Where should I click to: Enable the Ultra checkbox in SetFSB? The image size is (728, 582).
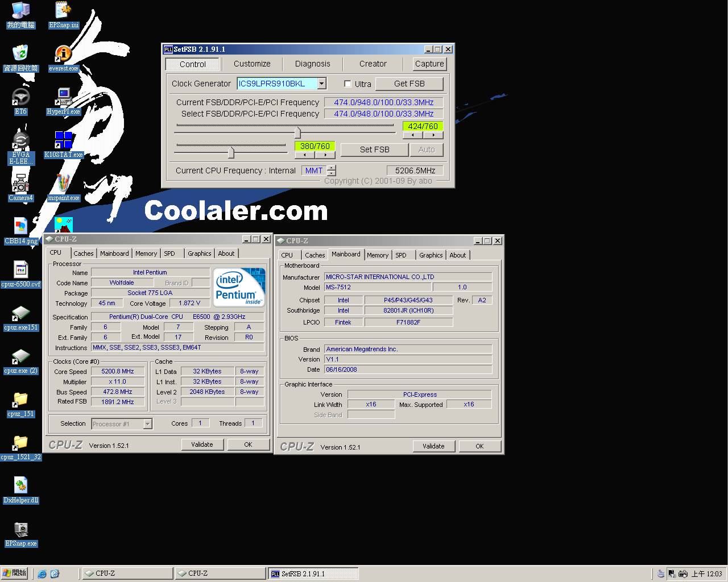[x=348, y=84]
